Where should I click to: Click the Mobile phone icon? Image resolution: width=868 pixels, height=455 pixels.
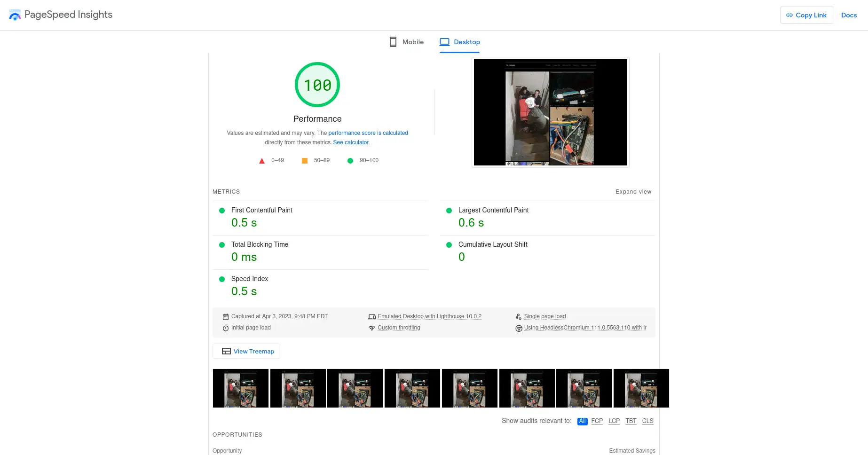[x=393, y=42]
